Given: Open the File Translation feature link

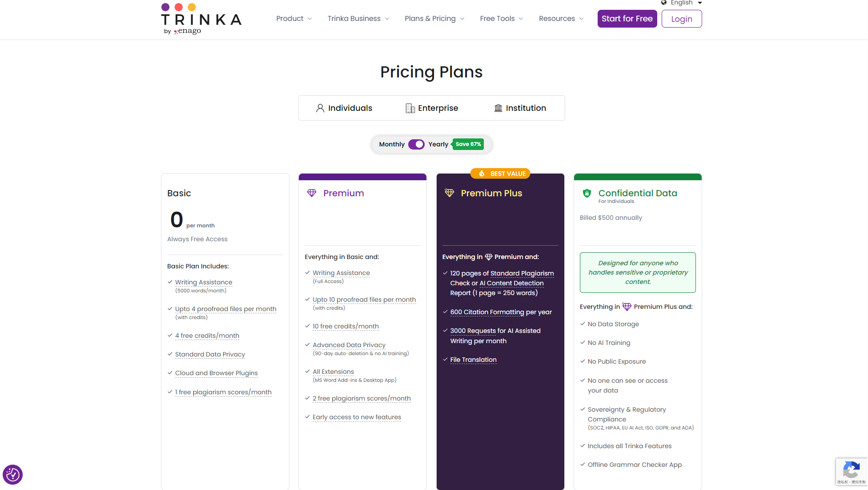Looking at the screenshot, I should pyautogui.click(x=473, y=360).
